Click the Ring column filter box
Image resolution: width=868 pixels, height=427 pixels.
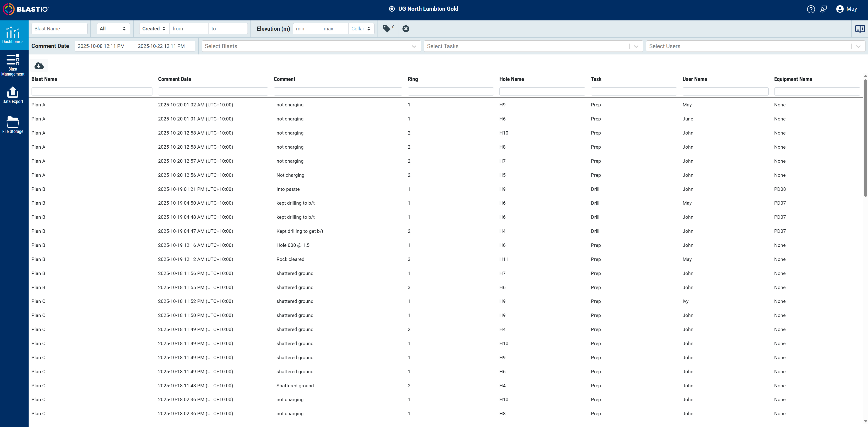click(x=451, y=91)
